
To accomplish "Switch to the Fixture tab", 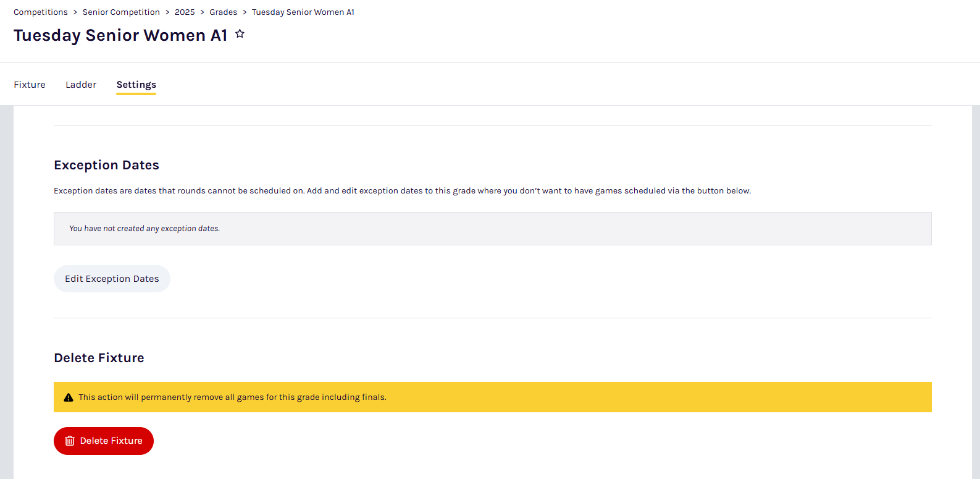I will click(x=30, y=85).
